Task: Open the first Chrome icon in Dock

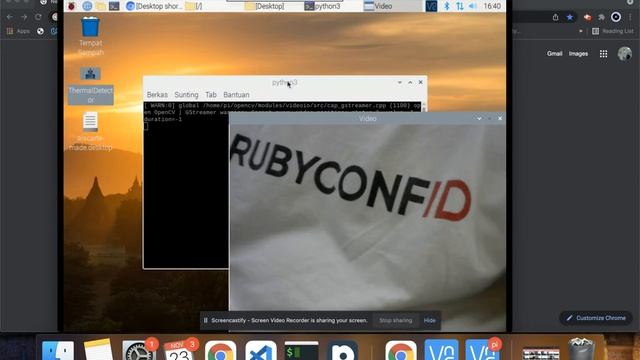Action: (x=220, y=350)
